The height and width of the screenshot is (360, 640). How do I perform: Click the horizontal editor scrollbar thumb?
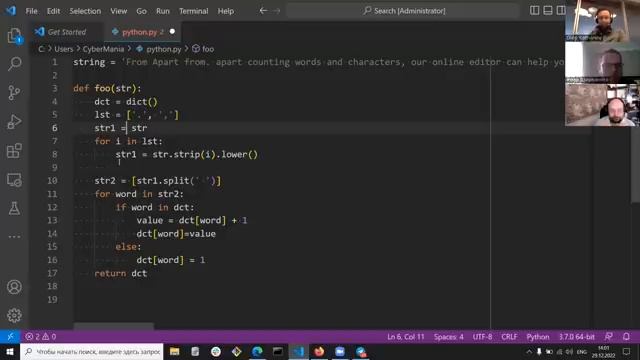pos(113,326)
